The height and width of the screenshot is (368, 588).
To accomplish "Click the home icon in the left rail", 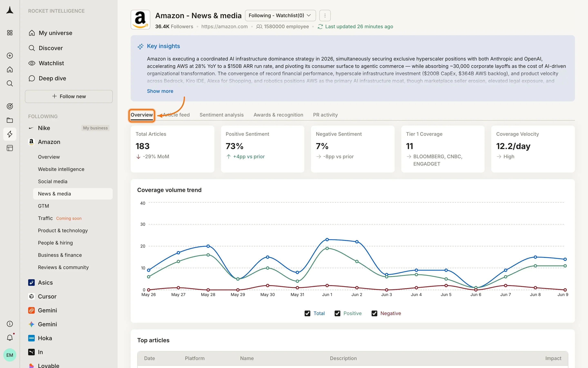I will 10,70.
